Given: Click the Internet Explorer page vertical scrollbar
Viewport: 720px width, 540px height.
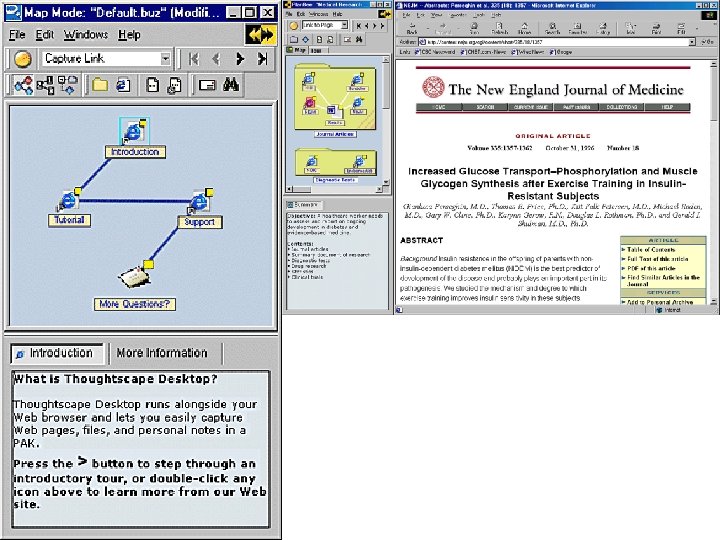Looking at the screenshot, I should click(713, 182).
